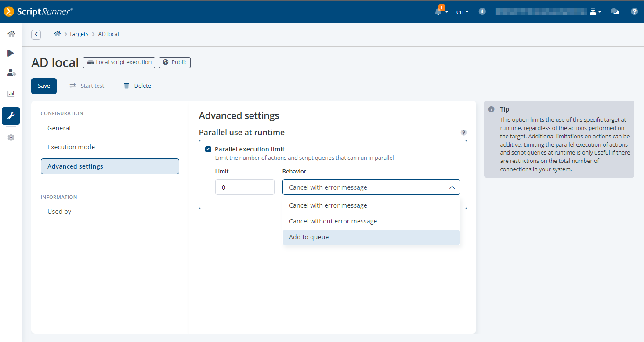Open the notifications bell
Screen dimensions: 644x342
pyautogui.click(x=440, y=11)
